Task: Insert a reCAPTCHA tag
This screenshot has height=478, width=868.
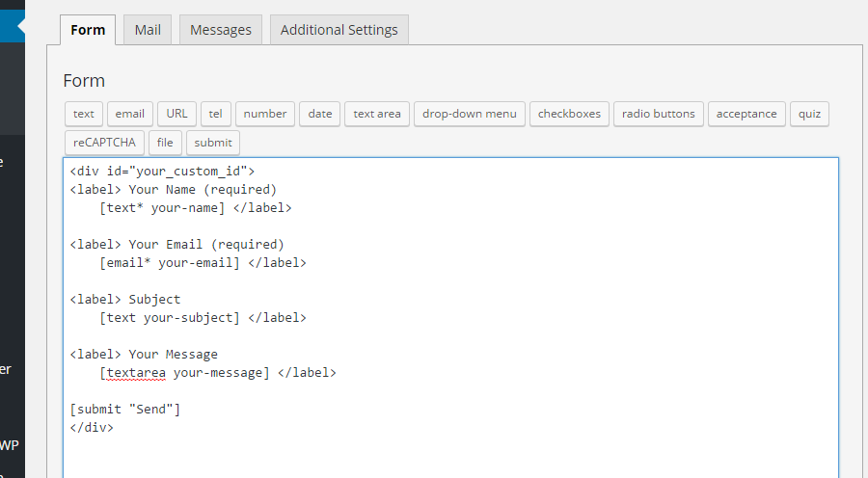Action: tap(104, 143)
